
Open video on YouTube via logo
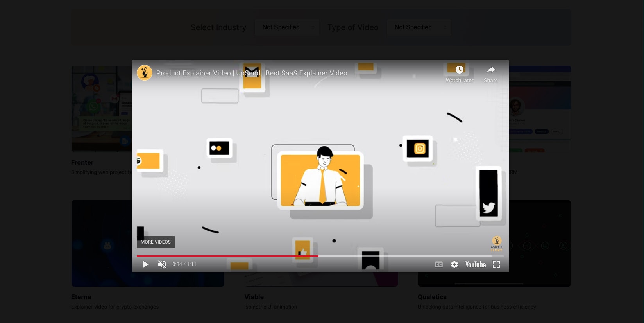[x=476, y=264]
